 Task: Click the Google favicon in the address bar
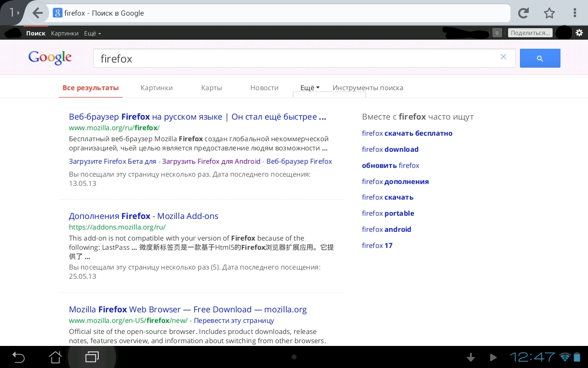(x=57, y=13)
